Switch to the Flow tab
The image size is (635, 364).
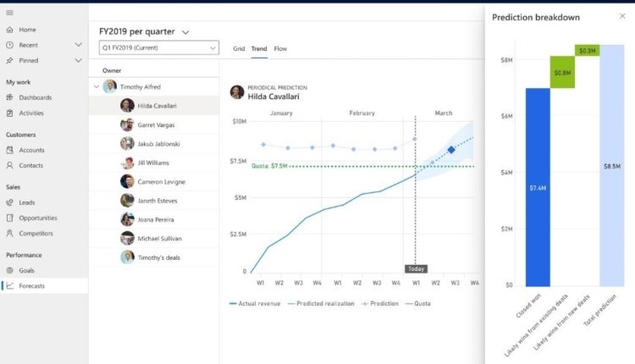280,48
